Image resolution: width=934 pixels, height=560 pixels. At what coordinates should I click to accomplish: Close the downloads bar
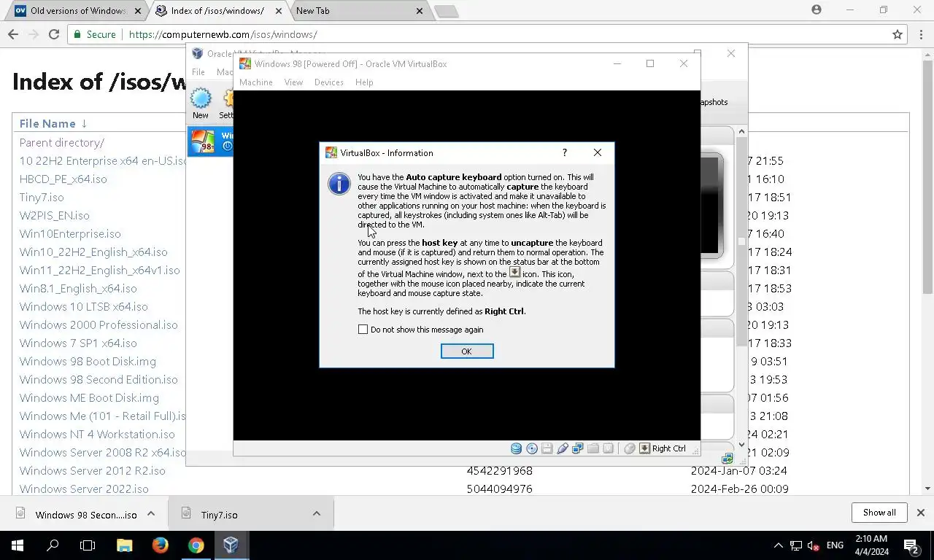pos(921,513)
